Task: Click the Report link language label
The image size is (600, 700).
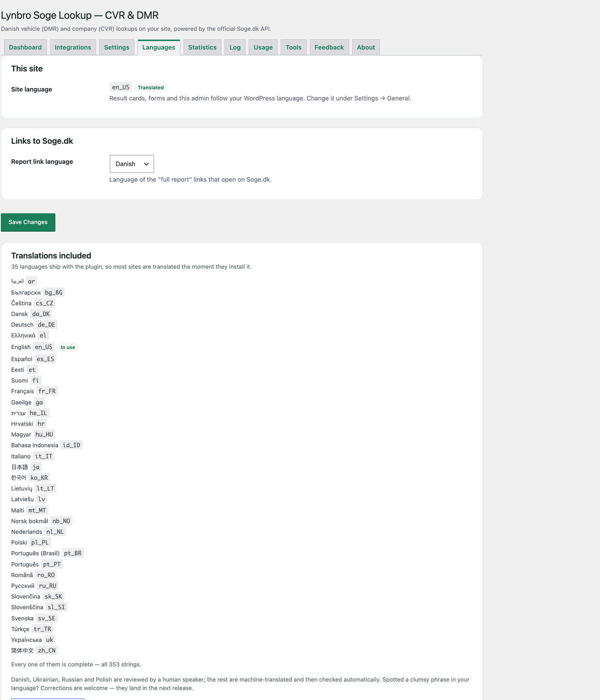Action: click(x=42, y=161)
